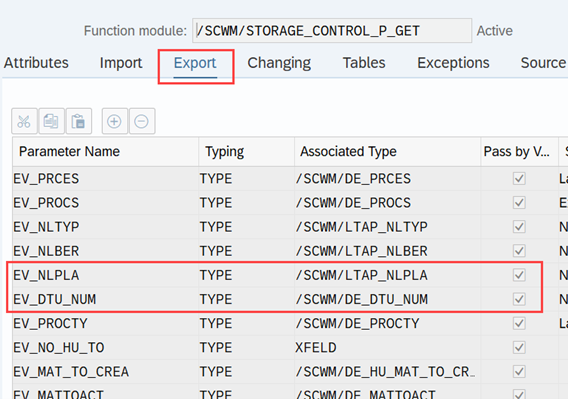
Task: Click the XFELD associated type cell
Action: click(387, 348)
